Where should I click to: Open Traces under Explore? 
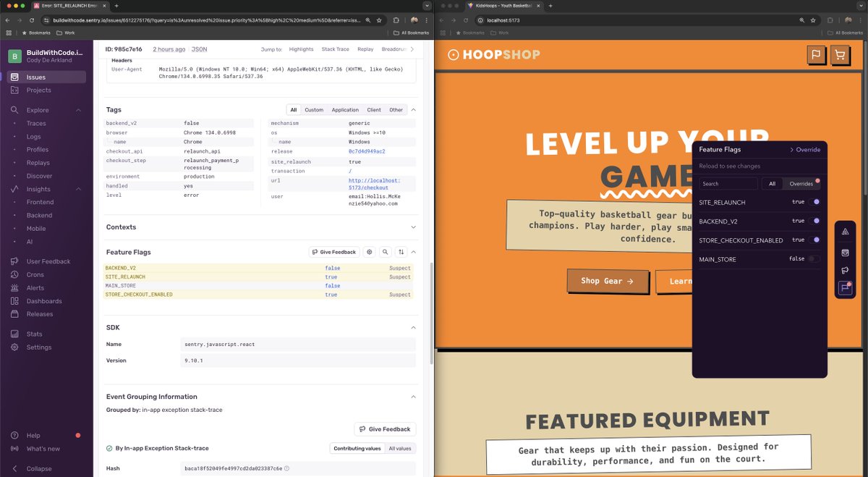pyautogui.click(x=36, y=123)
